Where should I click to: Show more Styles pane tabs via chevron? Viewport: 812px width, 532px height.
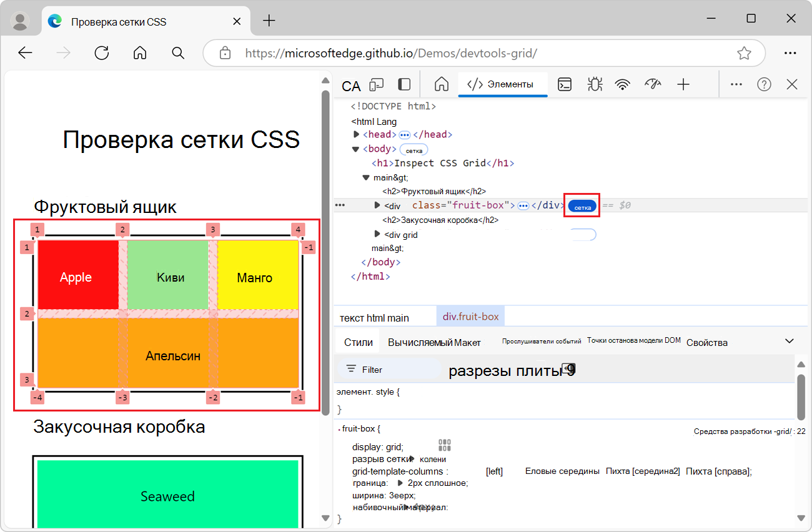point(789,341)
